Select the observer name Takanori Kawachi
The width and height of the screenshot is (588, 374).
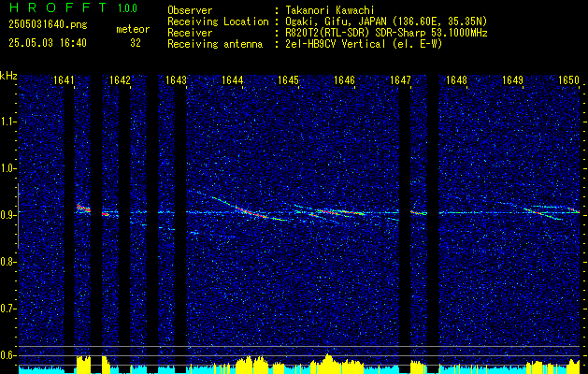click(328, 10)
